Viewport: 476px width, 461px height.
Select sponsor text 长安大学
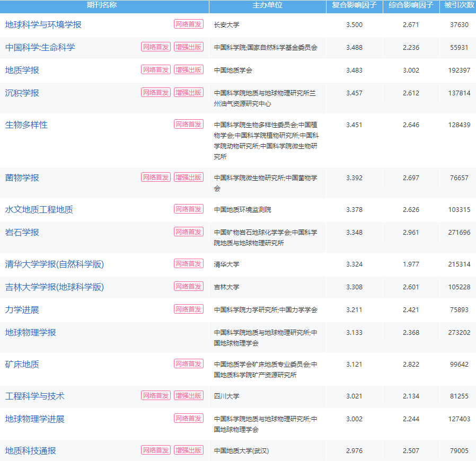226,25
